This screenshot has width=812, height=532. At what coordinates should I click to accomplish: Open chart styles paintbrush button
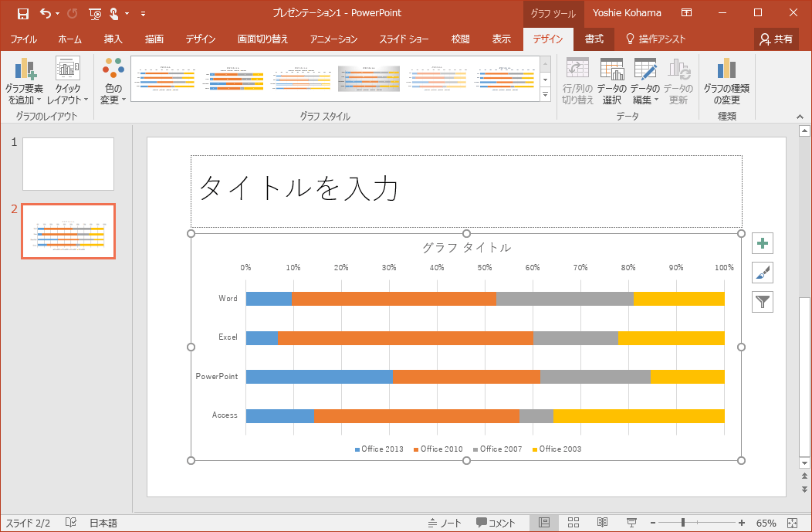(x=763, y=273)
